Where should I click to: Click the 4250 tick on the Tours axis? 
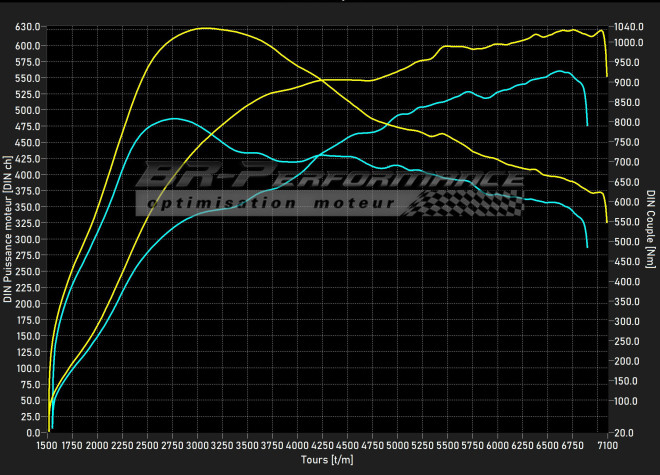coord(323,445)
